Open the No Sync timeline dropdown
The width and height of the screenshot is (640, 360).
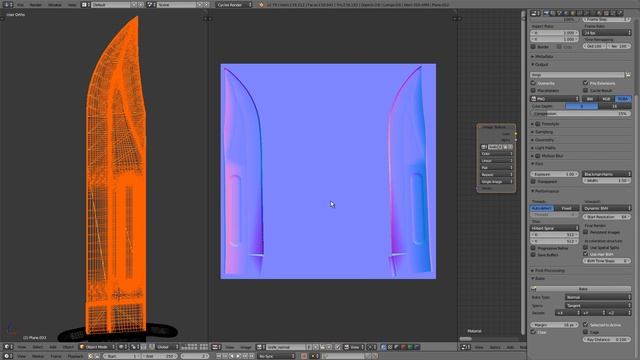[276, 356]
